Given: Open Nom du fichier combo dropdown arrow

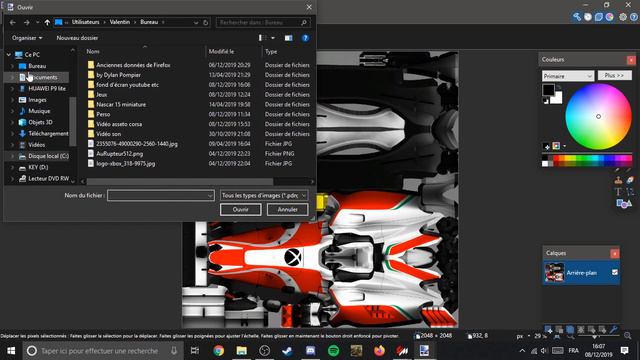Looking at the screenshot, I should coord(210,196).
